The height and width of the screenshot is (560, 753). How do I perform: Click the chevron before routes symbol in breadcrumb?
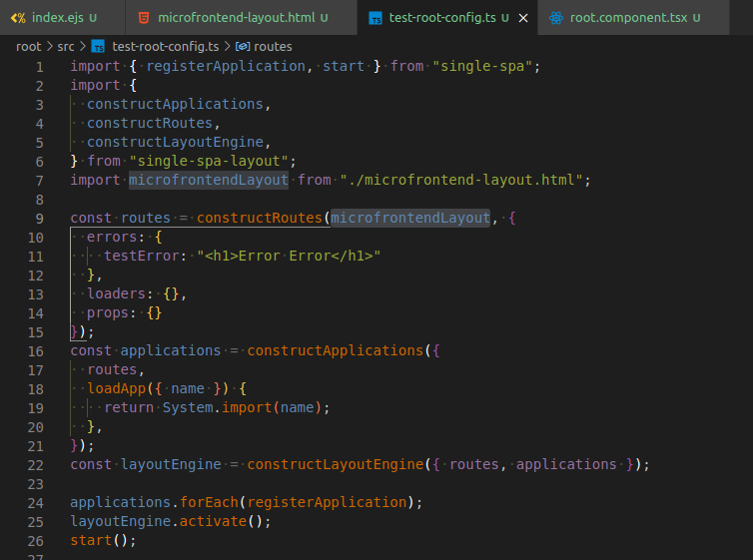[x=227, y=47]
